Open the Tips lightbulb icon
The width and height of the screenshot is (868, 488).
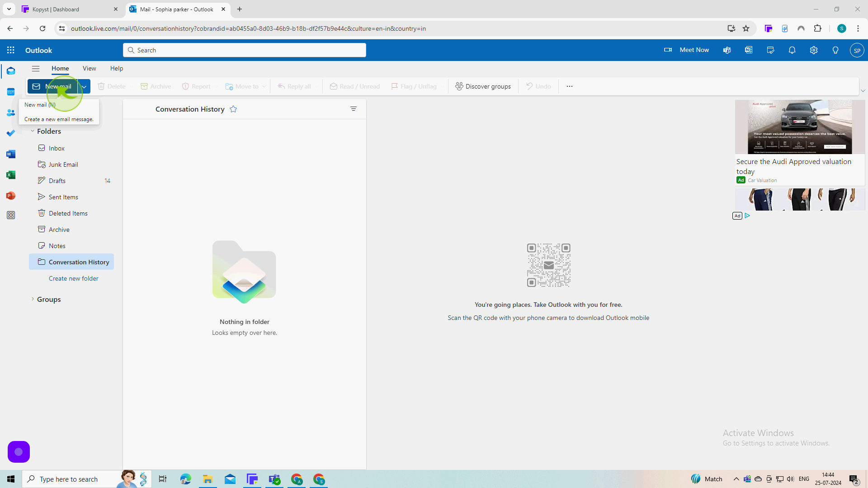click(835, 50)
